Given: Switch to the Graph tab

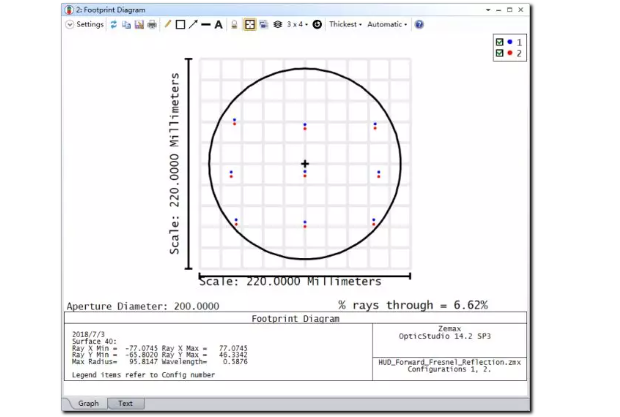Looking at the screenshot, I should click(x=88, y=403).
